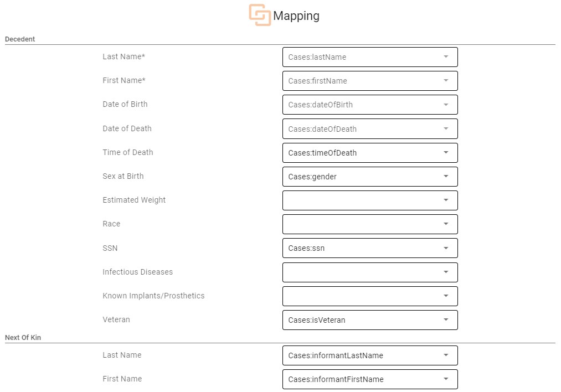Viewport: 561px width, 392px height.
Task: Click the Veteran dropdown arrow
Action: tap(446, 320)
